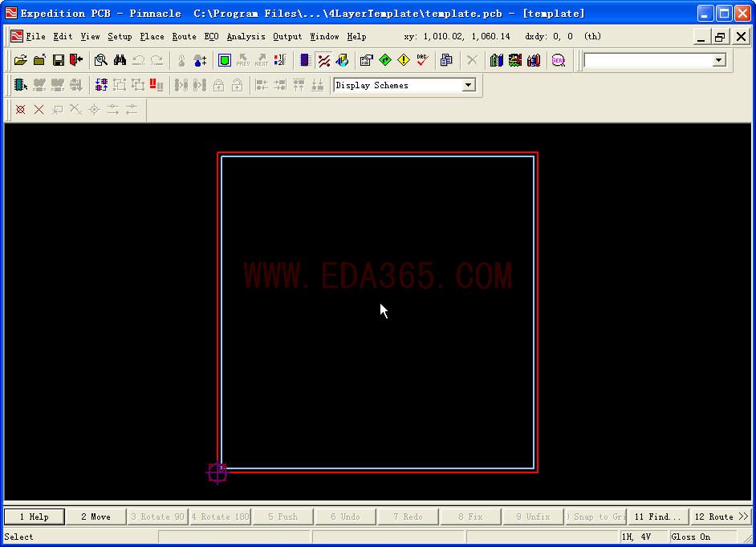Click the green board outline icon
The height and width of the screenshot is (547, 756).
[x=224, y=60]
